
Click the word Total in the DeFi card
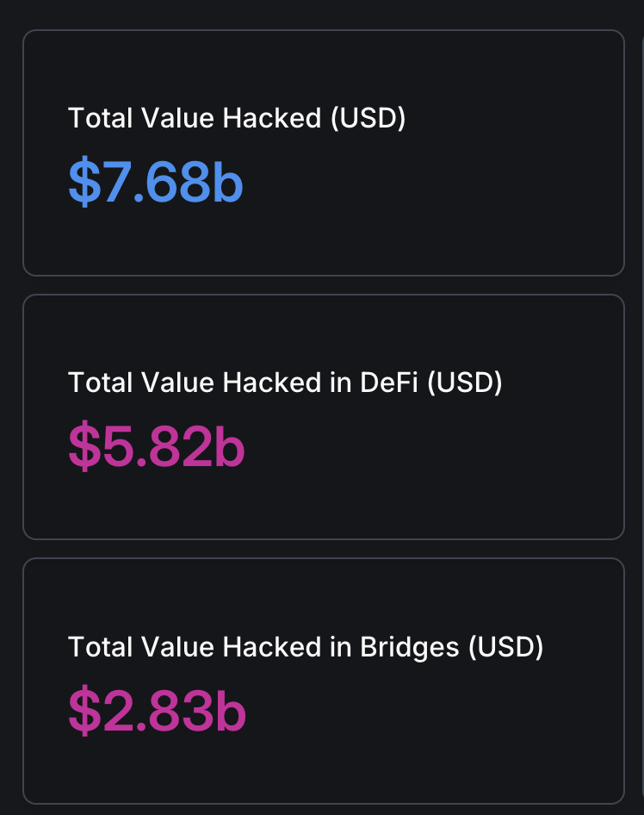[x=96, y=382]
